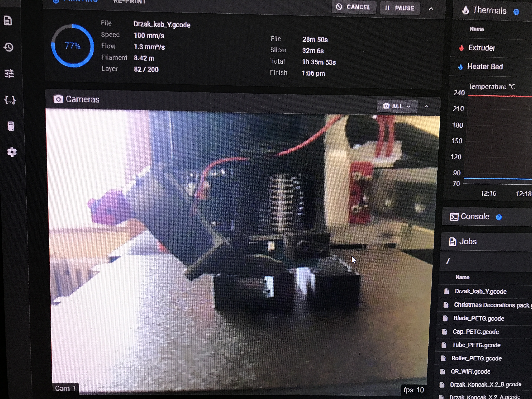Open print History from sidebar clock icon
This screenshot has width=532, height=399.
point(9,47)
